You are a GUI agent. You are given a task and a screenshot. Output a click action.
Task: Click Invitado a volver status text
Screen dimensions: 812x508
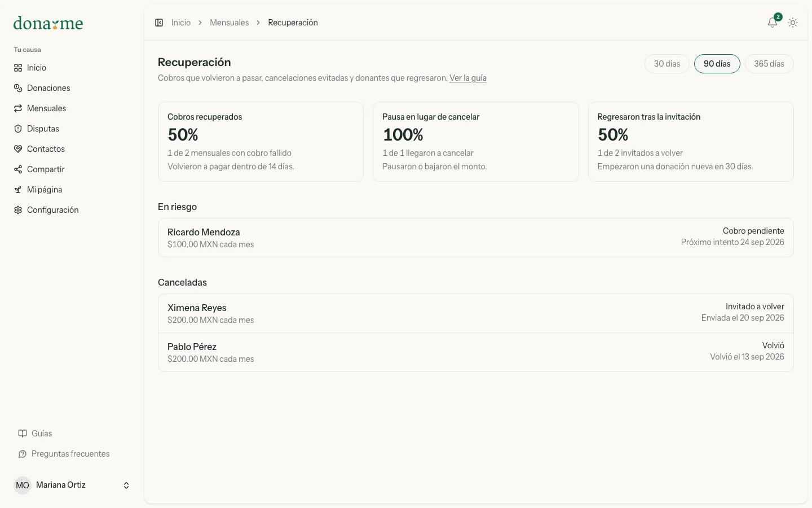pos(755,306)
